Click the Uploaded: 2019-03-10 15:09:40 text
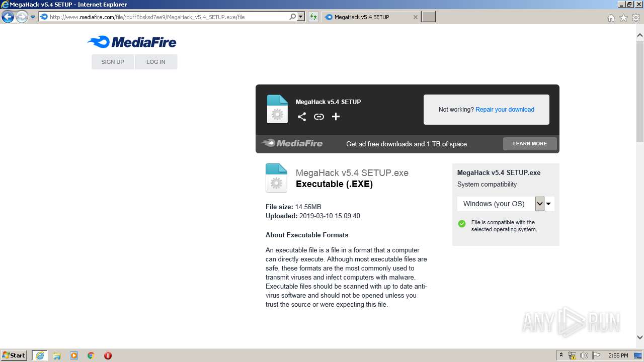This screenshot has width=644, height=362. click(x=313, y=216)
